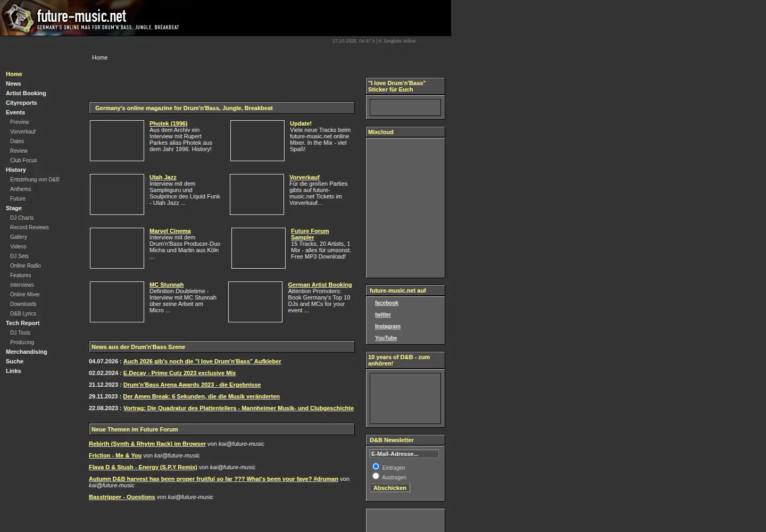Viewport: 766px width, 532px height.
Task: Open Entstehung von D&B page
Action: pyautogui.click(x=35, y=179)
